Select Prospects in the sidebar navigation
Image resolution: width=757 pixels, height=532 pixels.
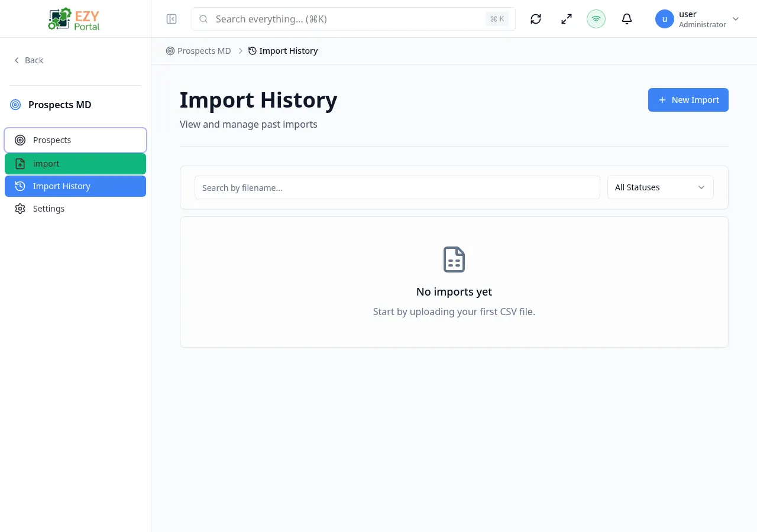[52, 140]
